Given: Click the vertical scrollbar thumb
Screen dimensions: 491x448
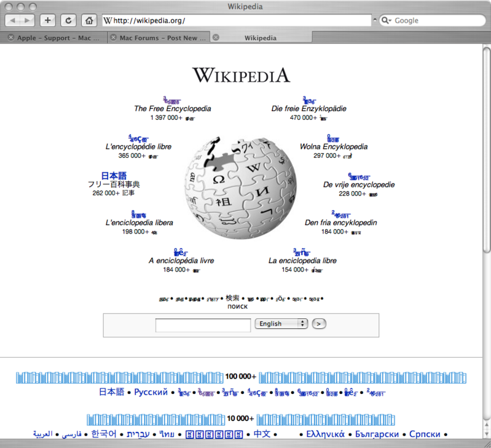Looking at the screenshot, I should [x=486, y=149].
